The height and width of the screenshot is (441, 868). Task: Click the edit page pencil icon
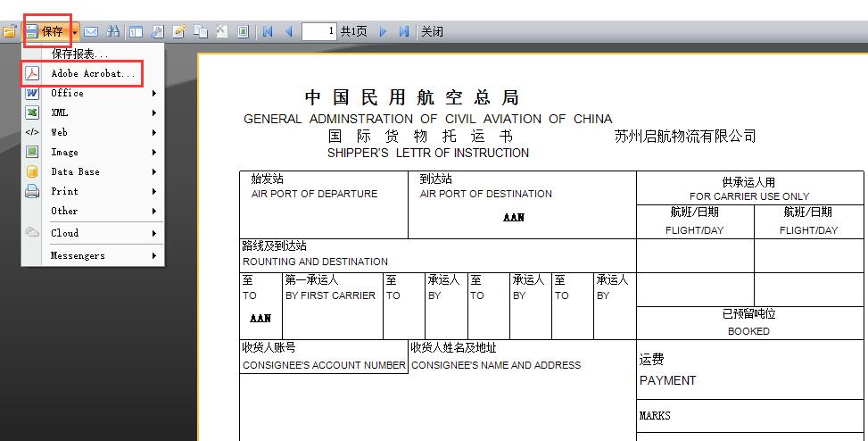(179, 31)
